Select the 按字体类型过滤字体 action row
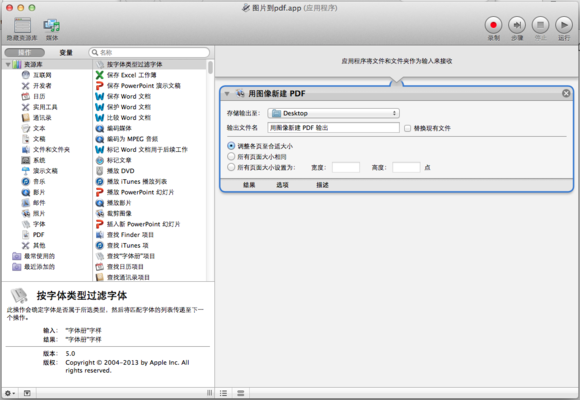This screenshot has width=580, height=400. [150, 64]
